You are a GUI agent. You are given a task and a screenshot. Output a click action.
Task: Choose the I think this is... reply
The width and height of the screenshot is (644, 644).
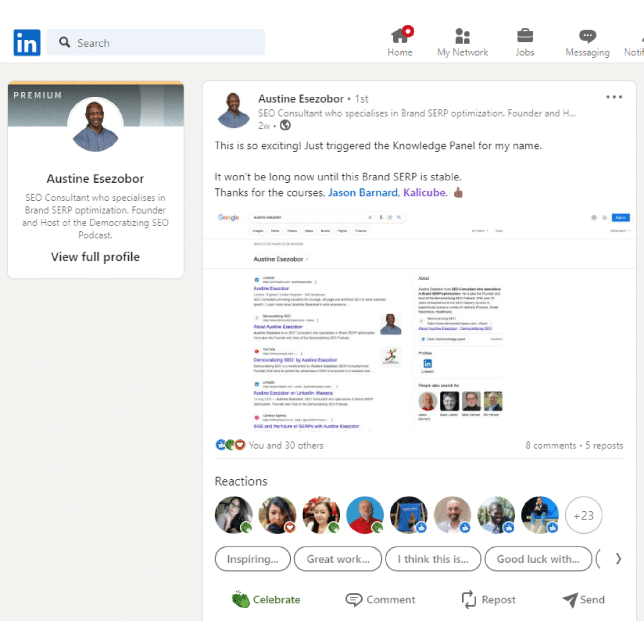pyautogui.click(x=433, y=559)
